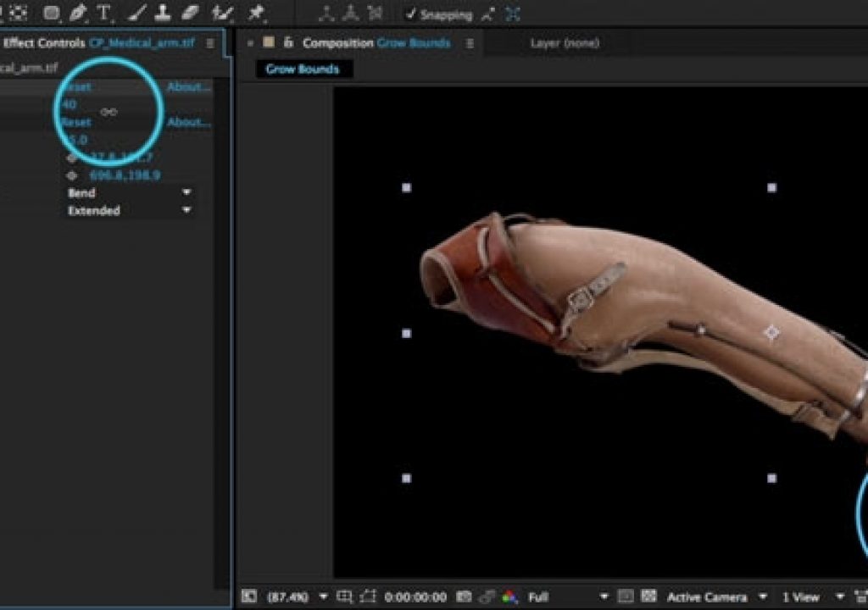Viewport: 868px width, 610px height.
Task: Open the Active Camera dropdown
Action: (x=717, y=596)
